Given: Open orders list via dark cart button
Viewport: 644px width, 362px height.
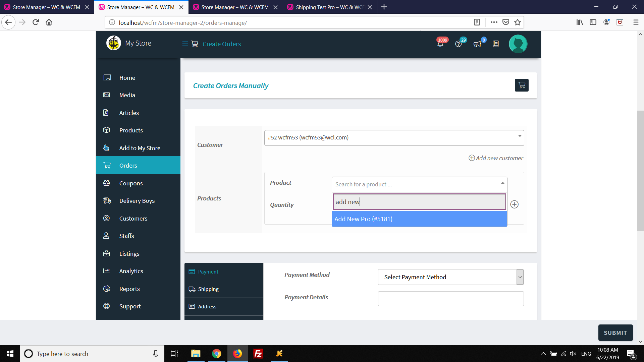Looking at the screenshot, I should (522, 85).
